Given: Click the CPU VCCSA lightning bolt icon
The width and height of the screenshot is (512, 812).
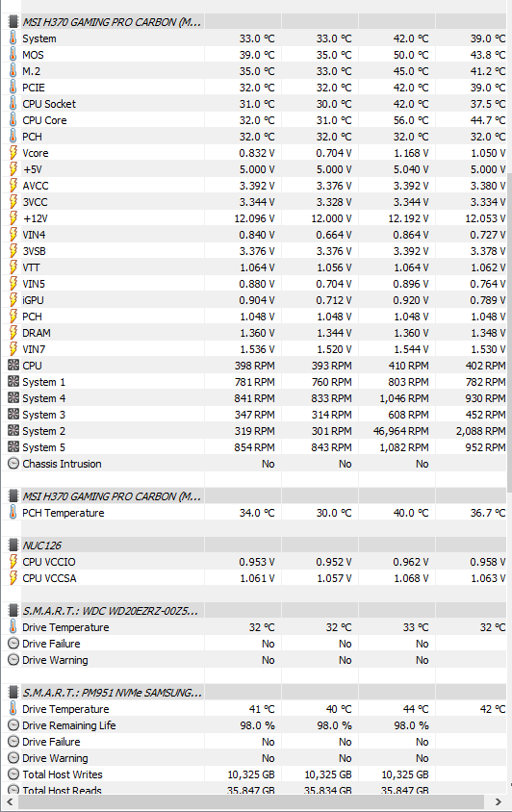Looking at the screenshot, I should (x=13, y=578).
